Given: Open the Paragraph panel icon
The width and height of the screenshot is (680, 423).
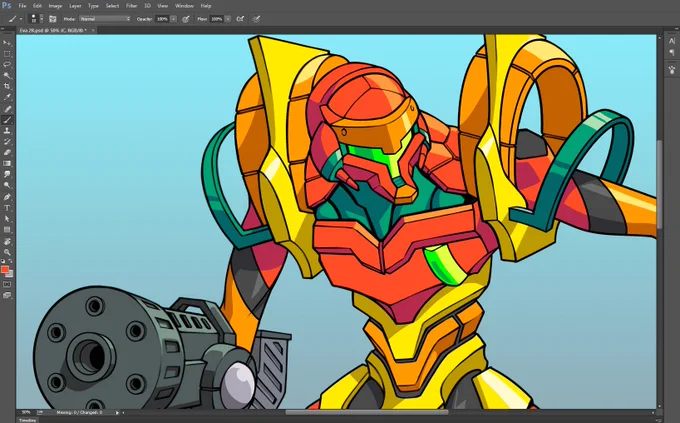Looking at the screenshot, I should pyautogui.click(x=672, y=52).
